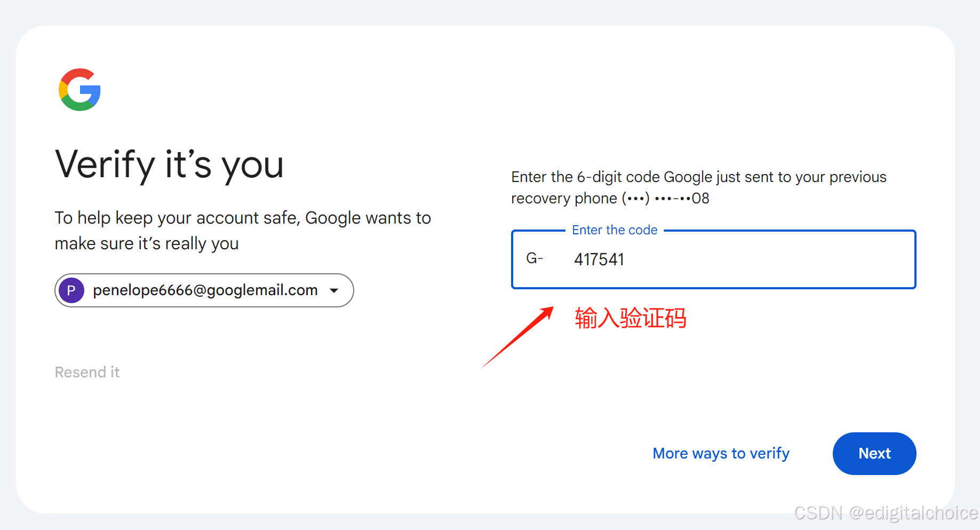Click the Google G logo
Image resolution: width=980 pixels, height=530 pixels.
(x=80, y=90)
